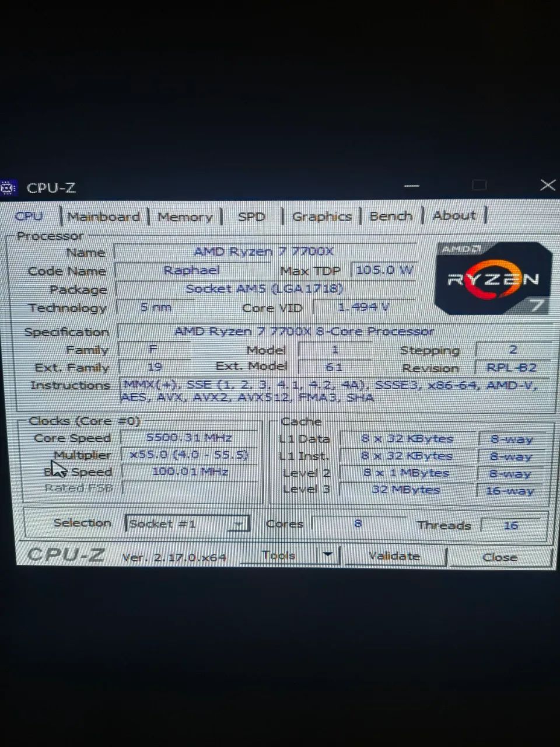The image size is (560, 747).
Task: Click the Core VID value 1.494 V
Action: [364, 306]
